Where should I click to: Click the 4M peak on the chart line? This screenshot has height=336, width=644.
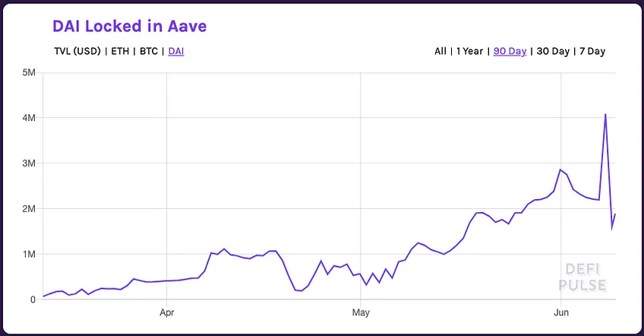(x=605, y=114)
